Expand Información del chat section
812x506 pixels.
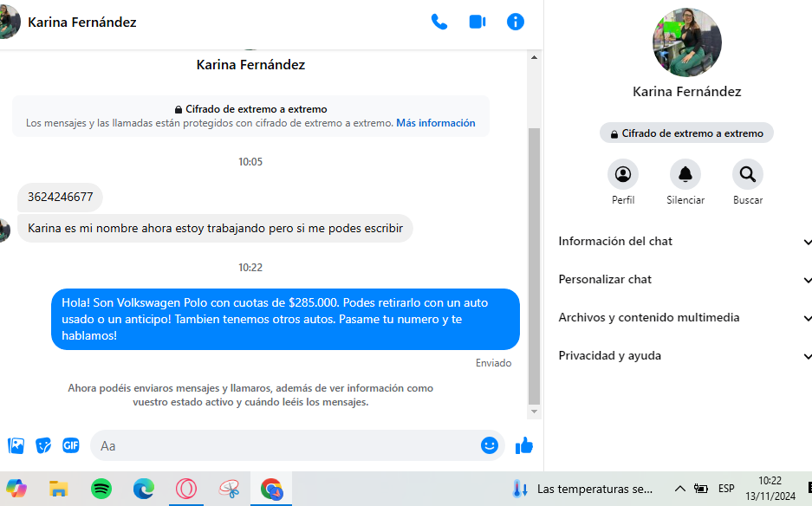pyautogui.click(x=685, y=242)
